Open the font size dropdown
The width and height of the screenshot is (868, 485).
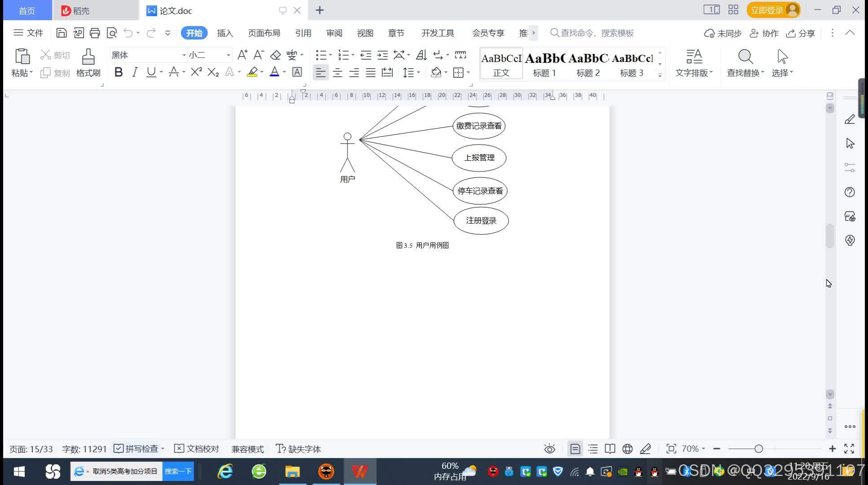(x=228, y=55)
